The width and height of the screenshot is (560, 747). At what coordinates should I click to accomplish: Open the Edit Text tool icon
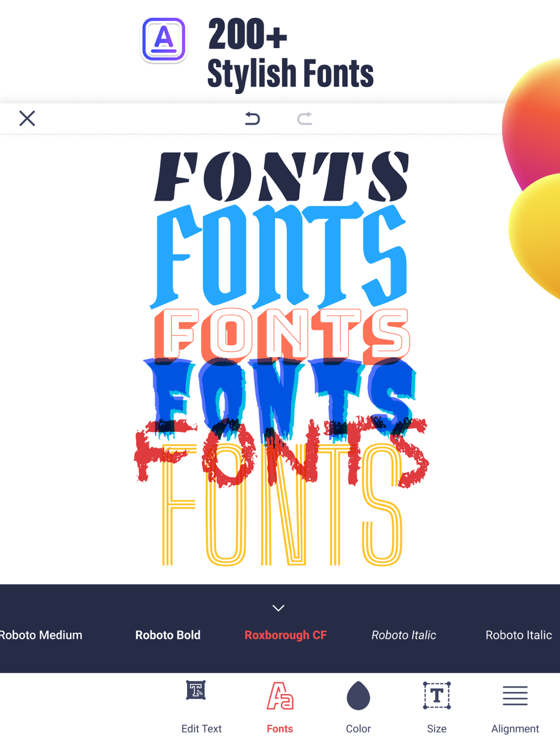[196, 690]
